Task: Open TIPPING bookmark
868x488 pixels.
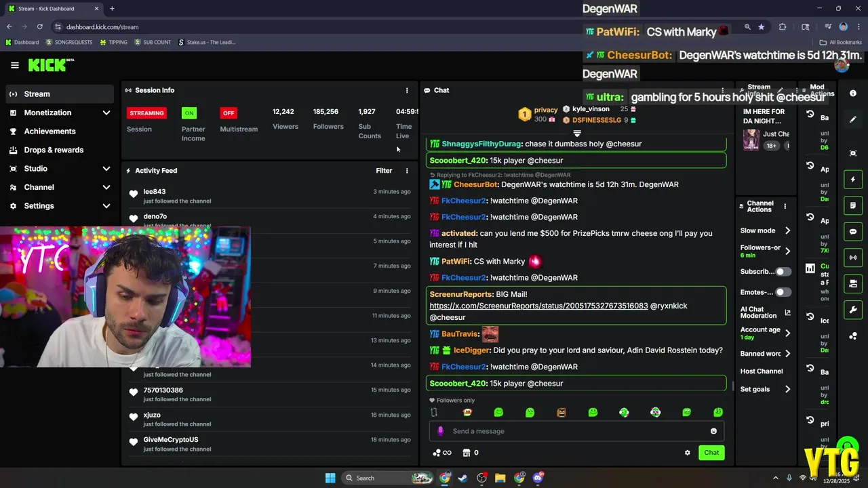Action: [x=113, y=42]
